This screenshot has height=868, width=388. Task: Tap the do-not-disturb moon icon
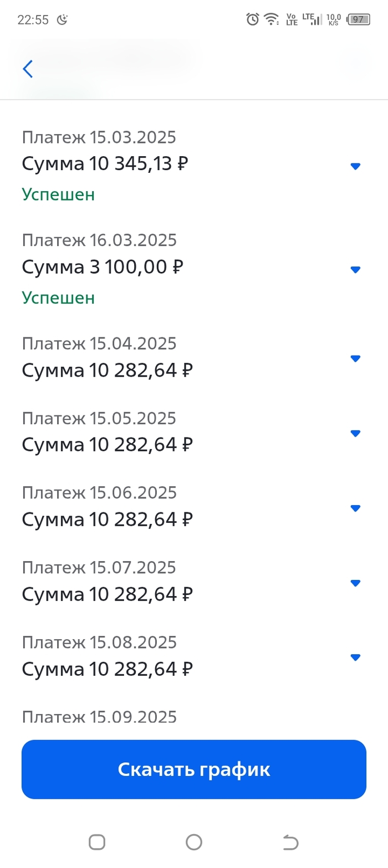point(63,20)
